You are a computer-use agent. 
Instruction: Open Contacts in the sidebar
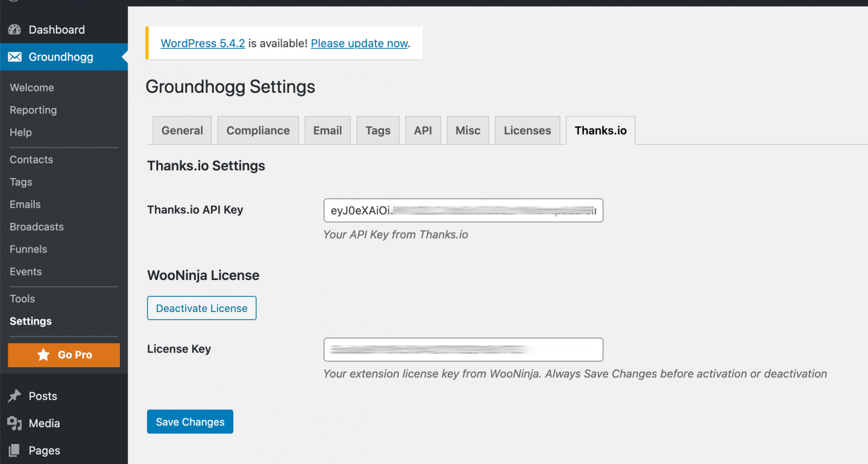(x=31, y=160)
